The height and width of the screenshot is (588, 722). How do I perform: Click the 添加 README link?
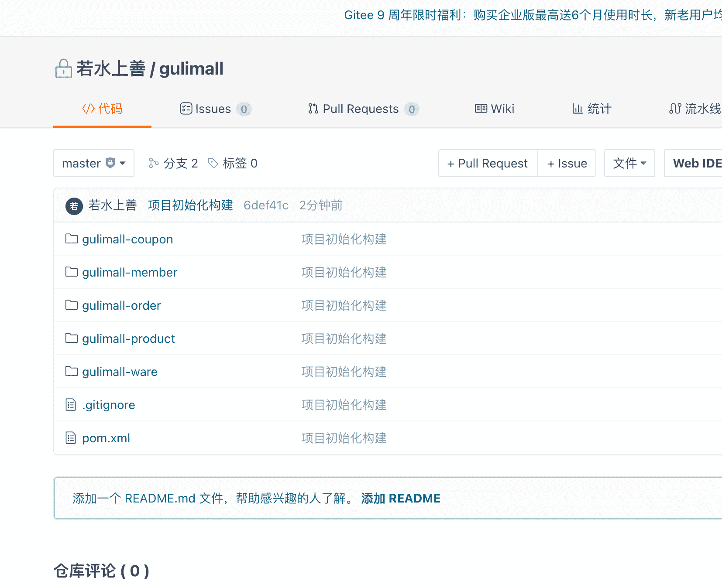(401, 498)
